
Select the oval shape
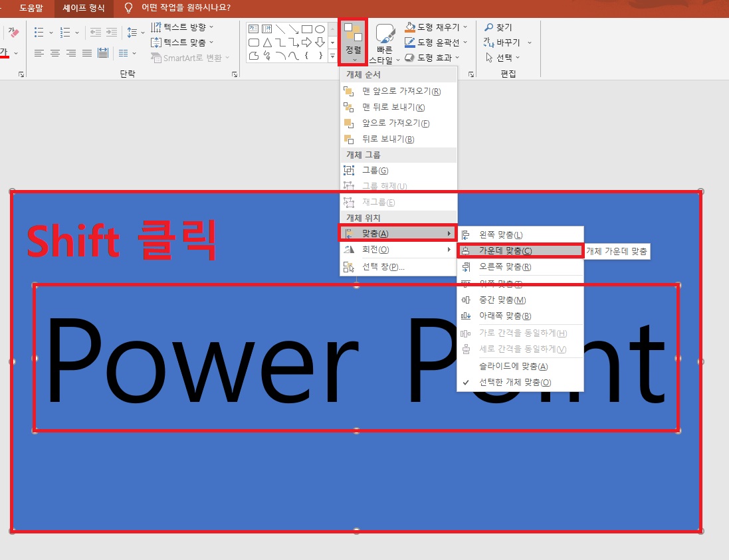click(320, 29)
